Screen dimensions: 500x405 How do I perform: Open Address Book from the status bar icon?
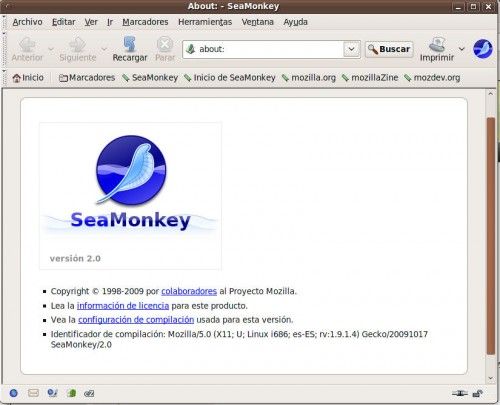tap(71, 393)
